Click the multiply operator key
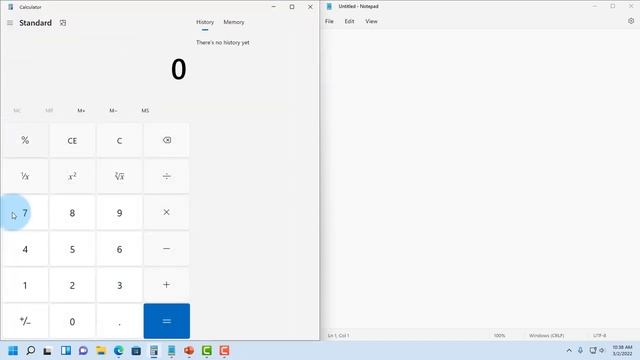Image resolution: width=640 pixels, height=360 pixels. (x=167, y=213)
